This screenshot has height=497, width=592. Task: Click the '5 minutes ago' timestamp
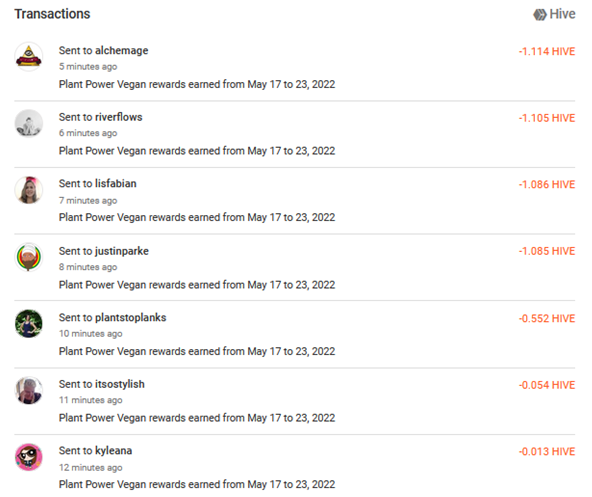pos(88,67)
